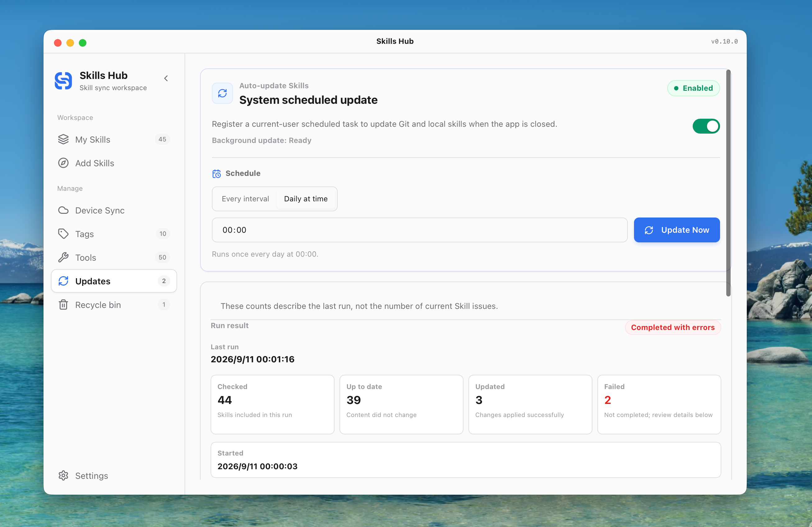
Task: Click the Recycle bin count badge 1
Action: pyautogui.click(x=164, y=305)
